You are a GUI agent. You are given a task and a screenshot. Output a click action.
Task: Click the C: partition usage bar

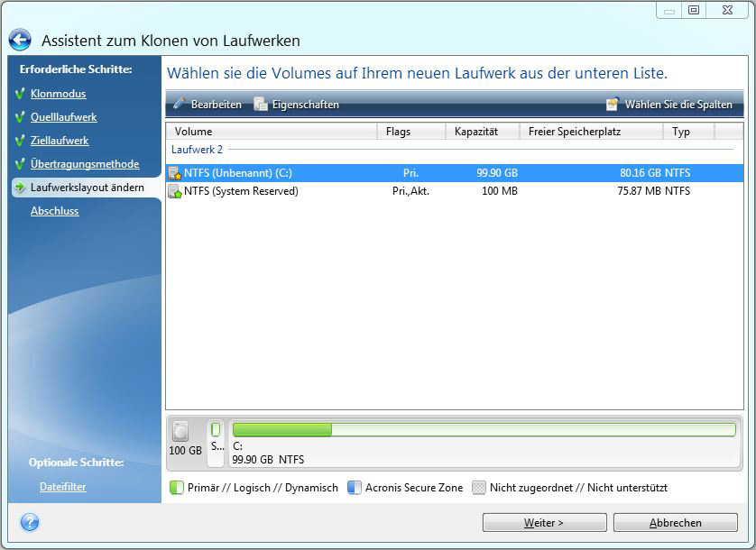tap(483, 430)
